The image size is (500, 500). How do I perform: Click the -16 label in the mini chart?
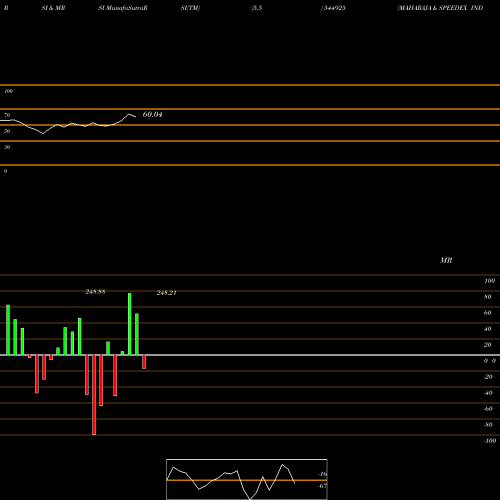(323, 474)
